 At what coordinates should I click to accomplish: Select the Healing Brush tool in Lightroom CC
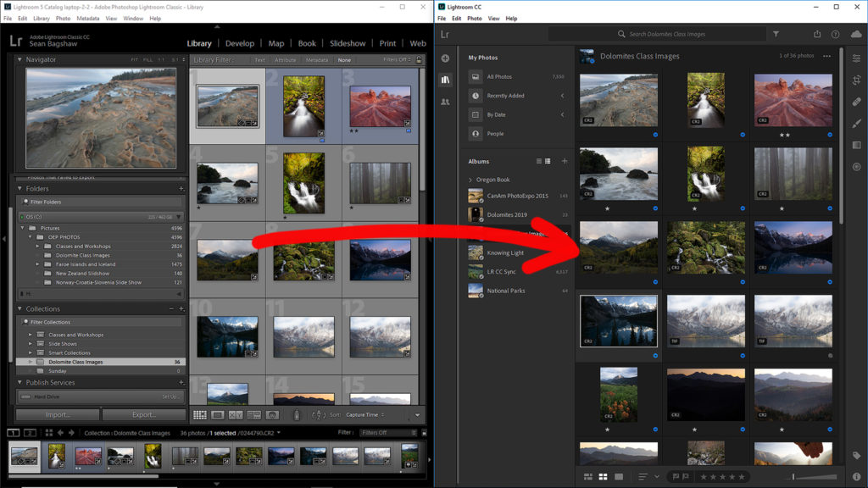coord(856,102)
